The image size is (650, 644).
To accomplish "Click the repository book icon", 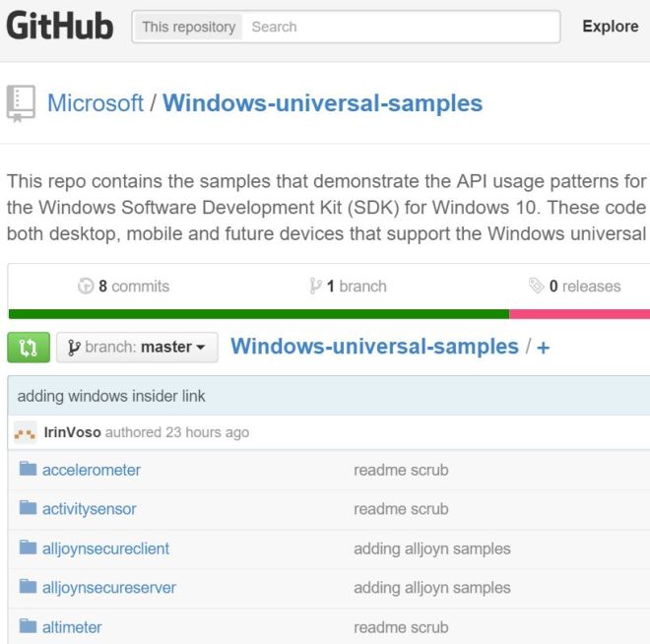I will pos(20,102).
